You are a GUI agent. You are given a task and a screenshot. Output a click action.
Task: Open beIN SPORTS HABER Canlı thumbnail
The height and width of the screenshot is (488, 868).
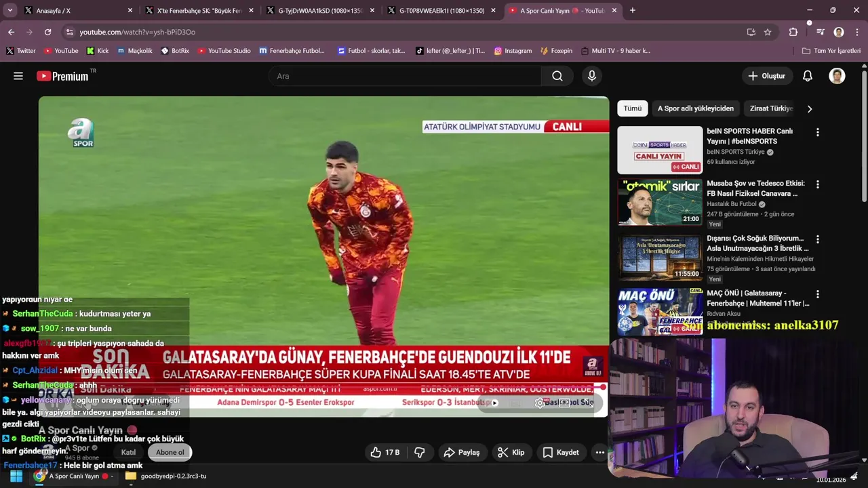pyautogui.click(x=660, y=150)
